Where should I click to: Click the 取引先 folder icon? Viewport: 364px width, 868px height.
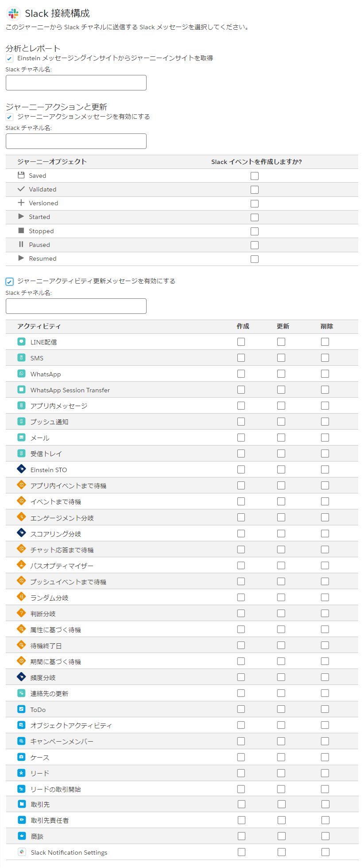(22, 804)
